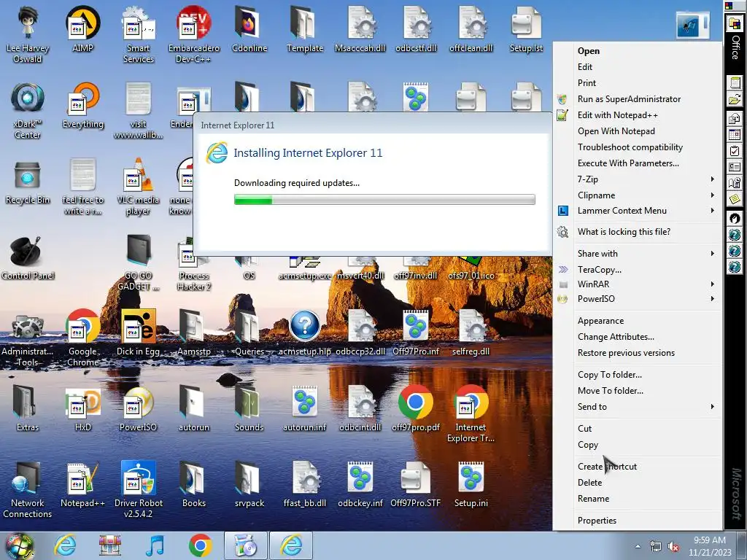
Task: Choose Create shortcut in context menu
Action: 638,467
